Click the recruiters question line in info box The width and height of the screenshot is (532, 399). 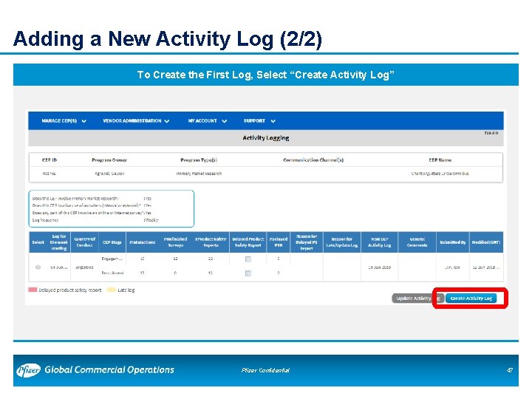pos(92,205)
